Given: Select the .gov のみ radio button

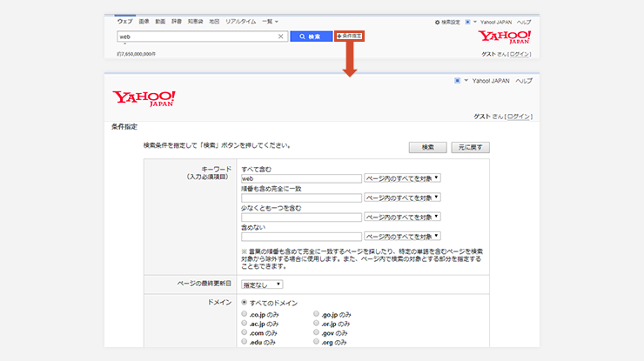Looking at the screenshot, I should click(x=317, y=332).
